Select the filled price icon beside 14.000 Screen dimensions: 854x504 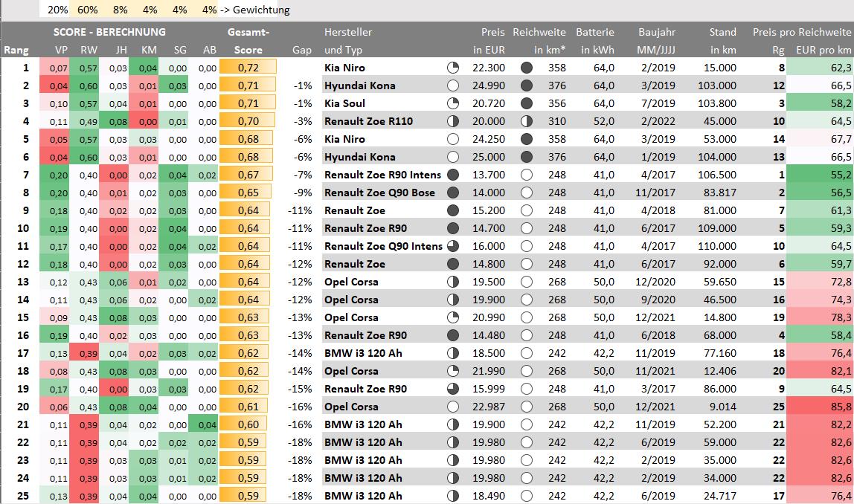coord(452,193)
